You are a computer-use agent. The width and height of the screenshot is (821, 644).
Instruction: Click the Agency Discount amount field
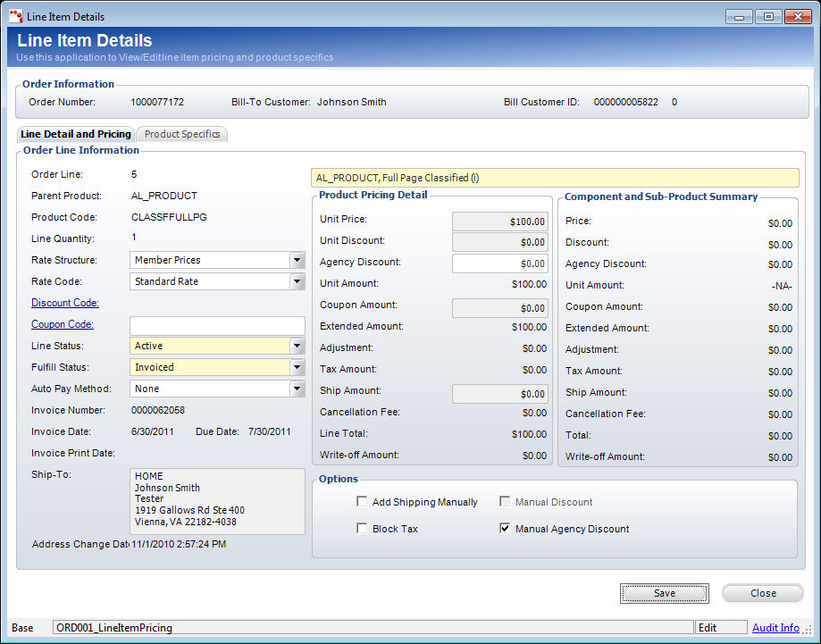pyautogui.click(x=499, y=263)
